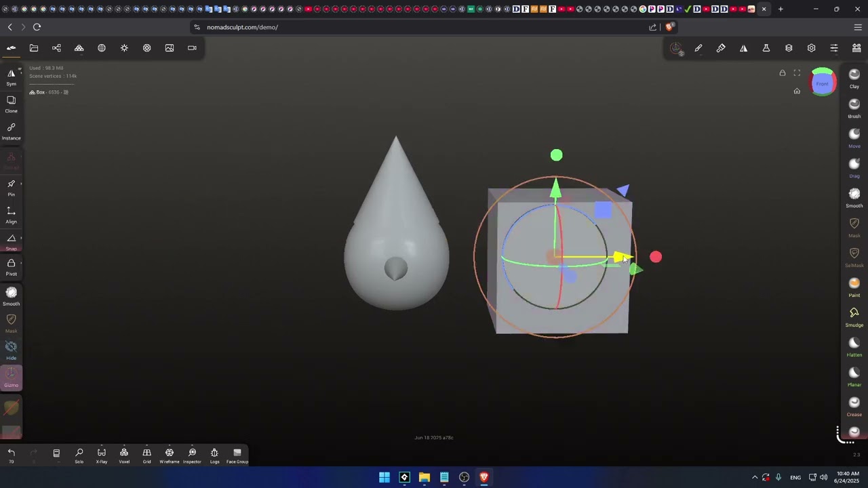This screenshot has width=868, height=488.
Task: Open the toolbox Debug menu
Action: pos(856,48)
